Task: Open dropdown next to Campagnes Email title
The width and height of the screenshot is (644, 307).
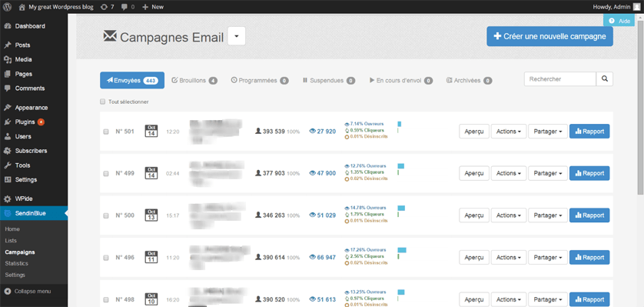Action: pos(237,36)
